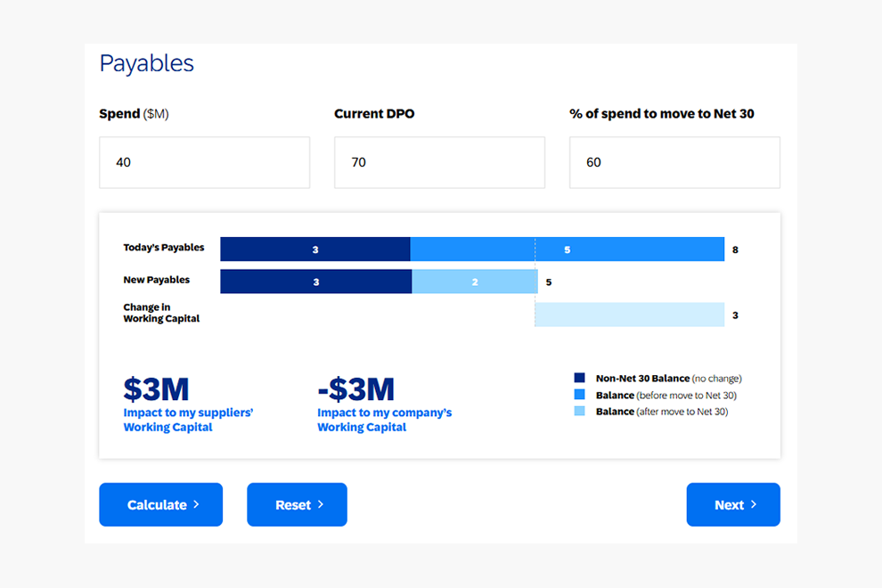The image size is (882, 588).
Task: Click the chevron icon on the Next button
Action: click(752, 504)
